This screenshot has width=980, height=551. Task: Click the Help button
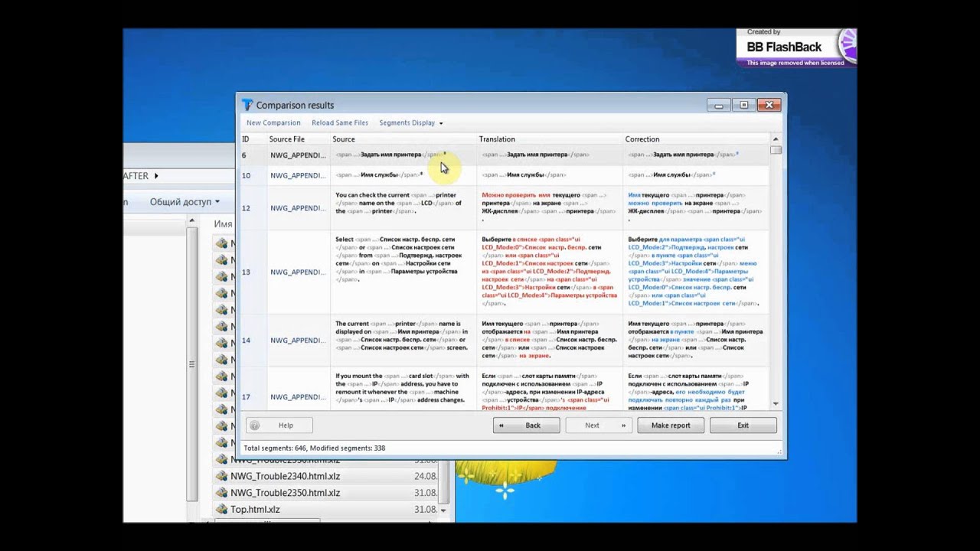click(x=279, y=425)
